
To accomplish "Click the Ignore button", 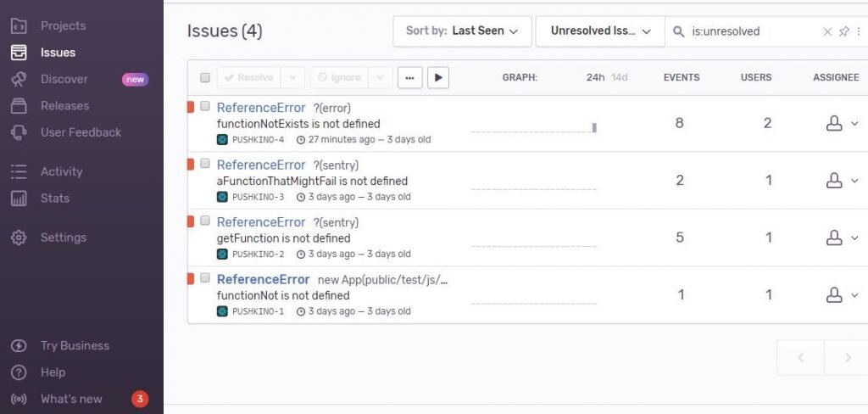I will click(x=339, y=77).
